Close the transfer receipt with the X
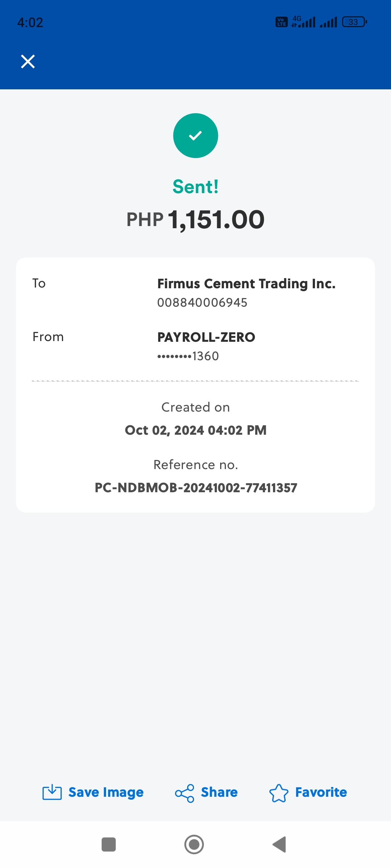The height and width of the screenshot is (868, 391). 28,61
